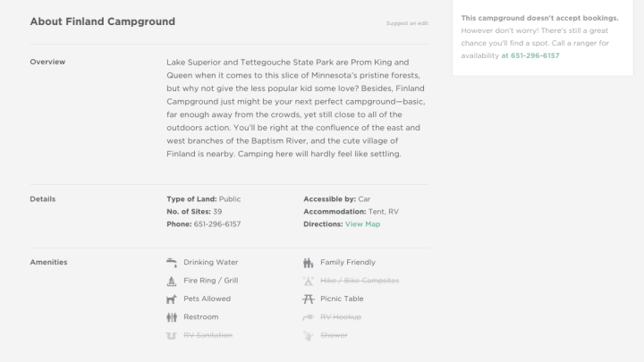
Task: Click the Details section label
Action: click(x=42, y=198)
